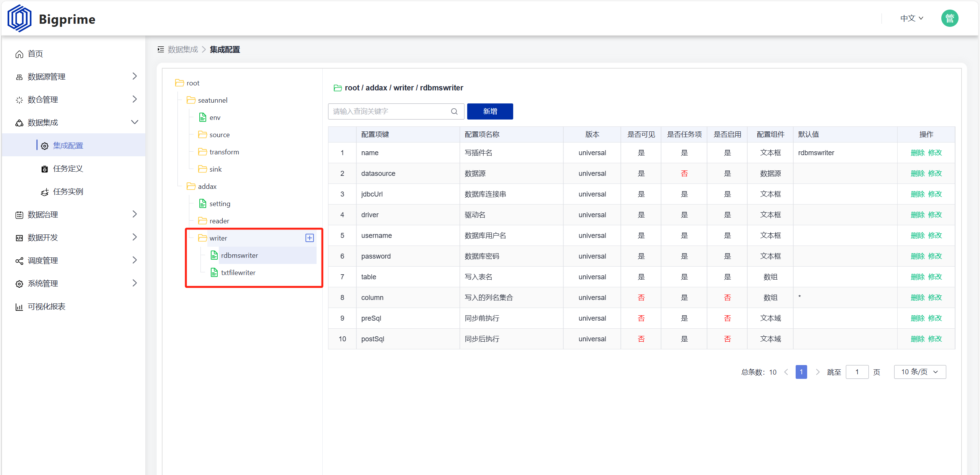
Task: Click 修改 for the postSql row
Action: coord(935,339)
